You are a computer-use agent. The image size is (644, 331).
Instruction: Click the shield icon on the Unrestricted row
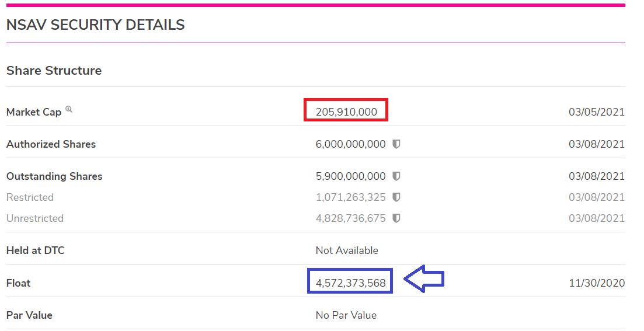click(x=396, y=218)
